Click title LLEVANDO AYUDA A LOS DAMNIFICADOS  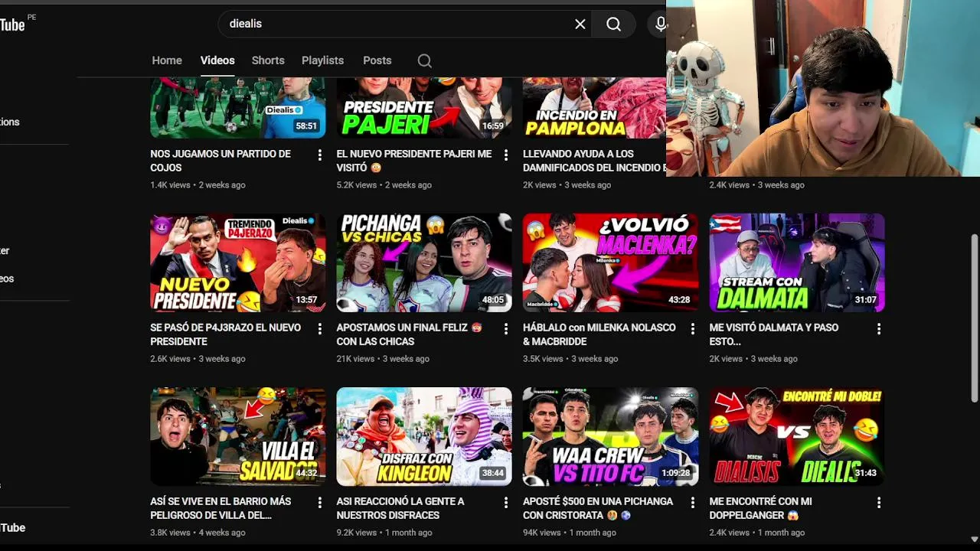tap(594, 161)
